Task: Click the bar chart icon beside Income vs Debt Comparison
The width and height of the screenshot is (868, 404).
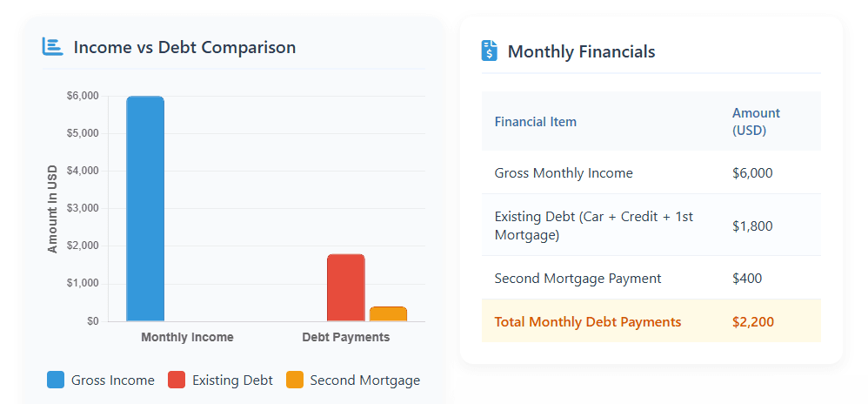Action: [x=52, y=47]
